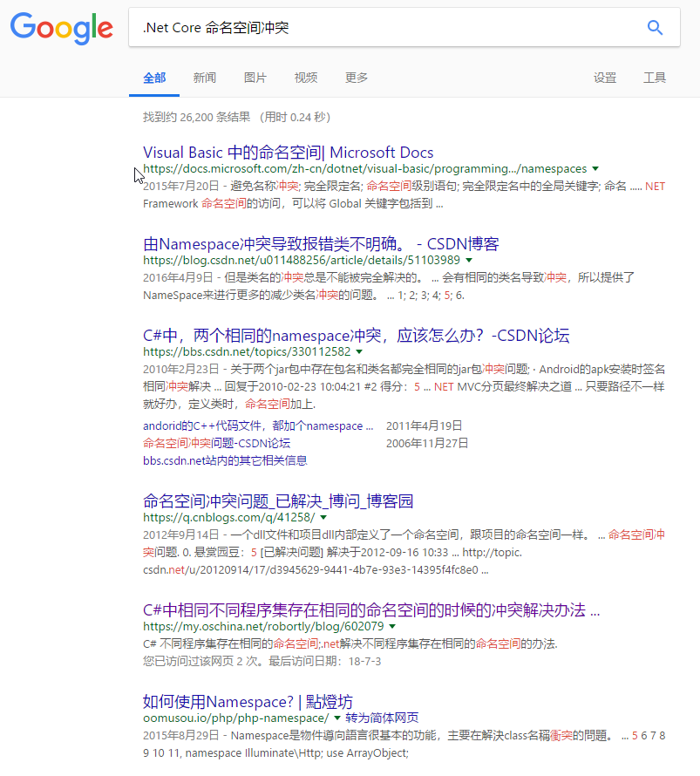Click 转为简体网页 link

(x=382, y=718)
